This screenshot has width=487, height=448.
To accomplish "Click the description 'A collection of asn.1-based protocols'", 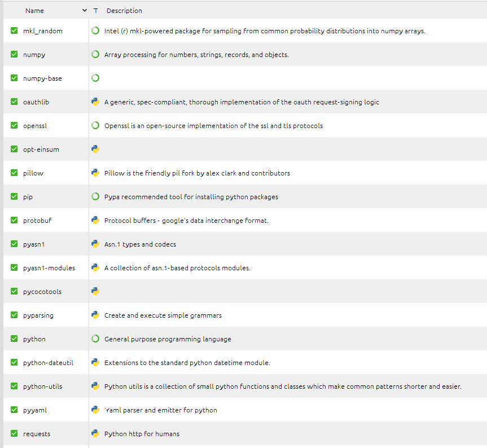I will (x=177, y=268).
